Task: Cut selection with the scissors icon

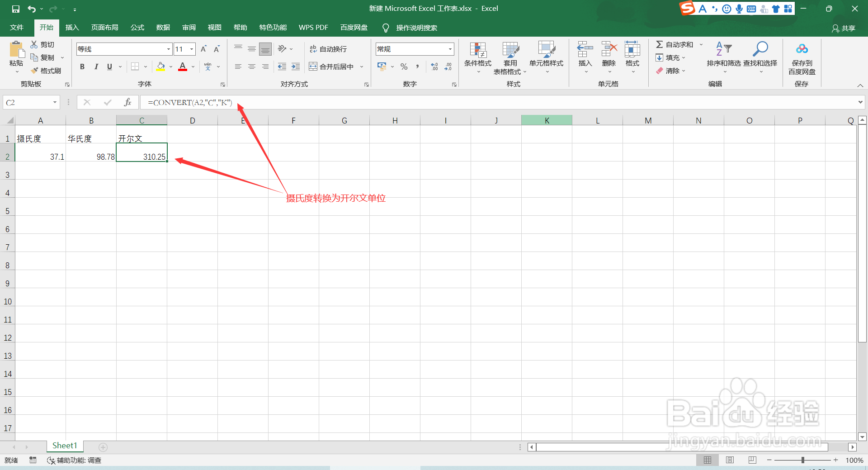Action: 34,44
